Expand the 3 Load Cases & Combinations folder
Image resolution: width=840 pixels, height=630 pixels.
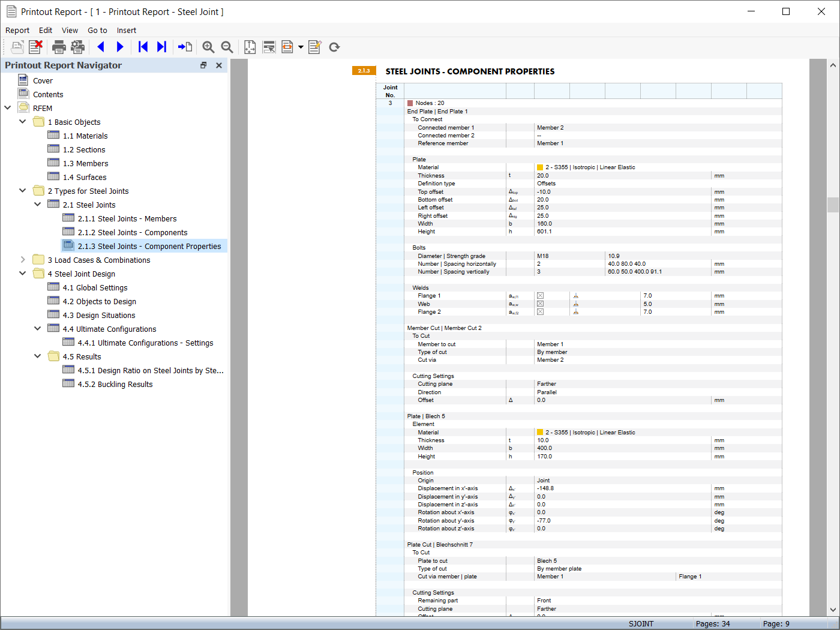point(22,260)
